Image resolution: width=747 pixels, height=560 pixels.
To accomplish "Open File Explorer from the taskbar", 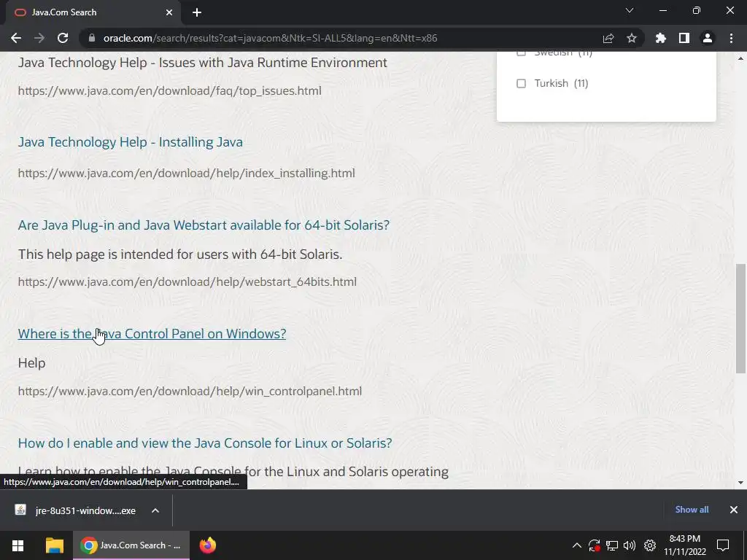I will pyautogui.click(x=54, y=545).
